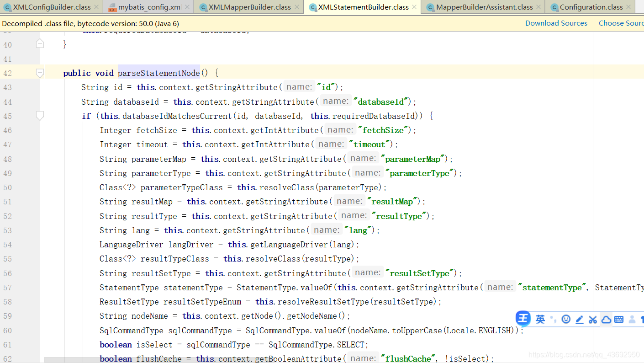
Task: Click the class icon on Configuration.class tab
Action: click(x=554, y=7)
